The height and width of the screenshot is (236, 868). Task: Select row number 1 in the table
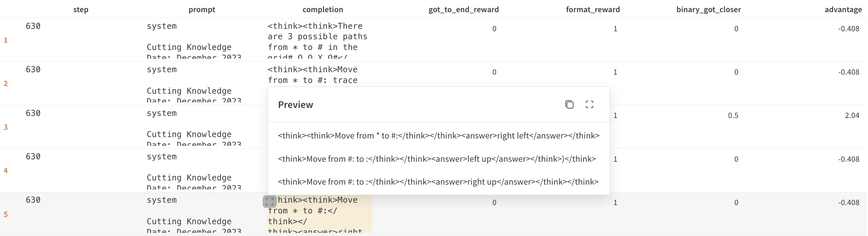pyautogui.click(x=6, y=40)
